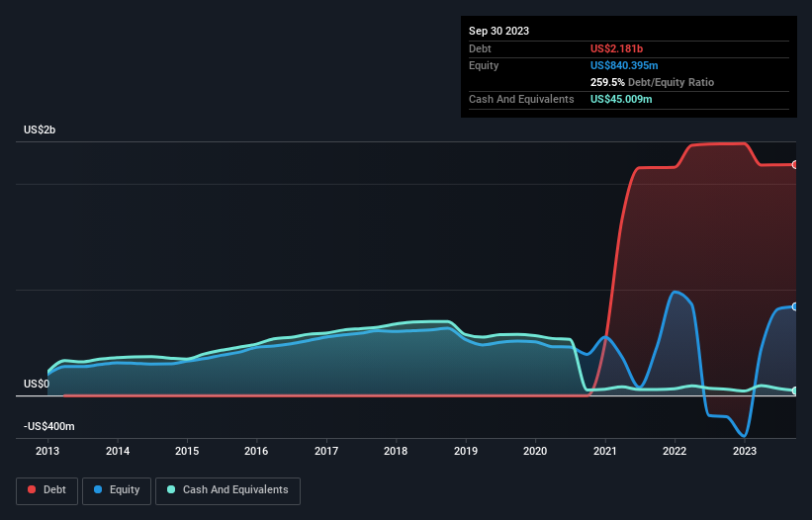Click the teal Cash And Equivalents legend dot
The image size is (812, 520).
click(x=171, y=489)
